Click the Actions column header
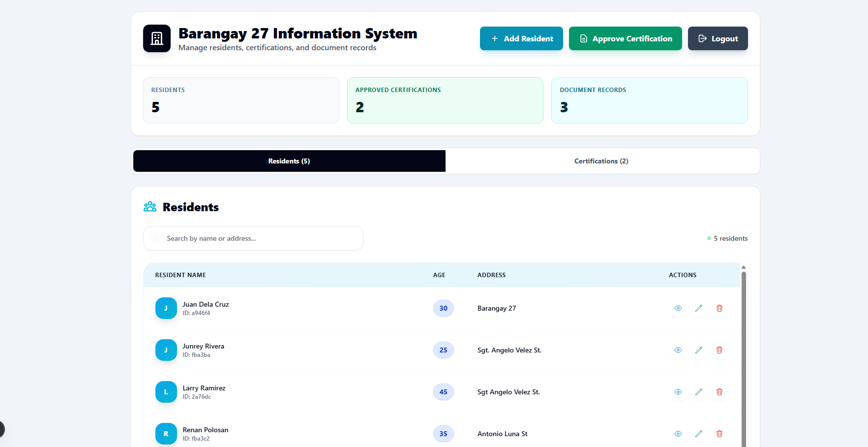The image size is (868, 447). coord(683,275)
